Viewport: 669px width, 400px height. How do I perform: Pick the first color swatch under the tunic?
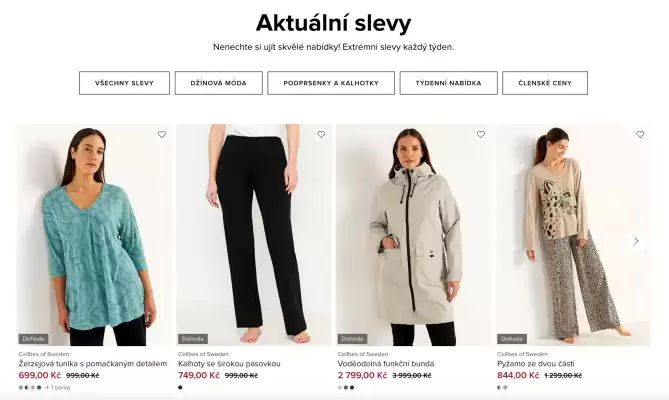(21, 387)
